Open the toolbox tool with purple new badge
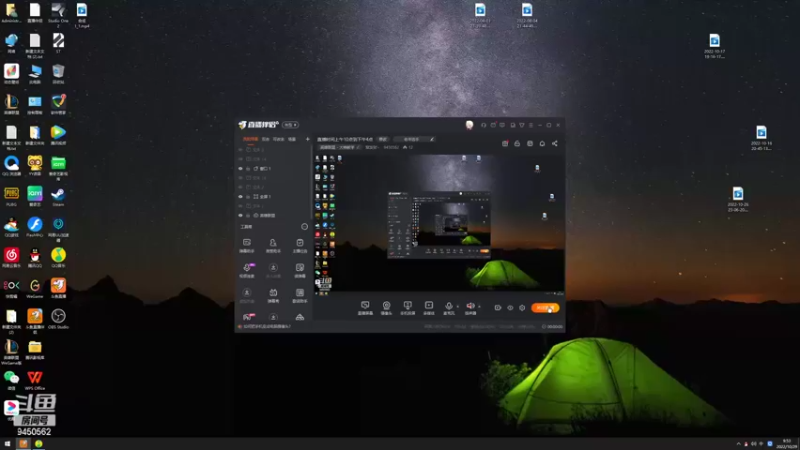 tap(247, 270)
